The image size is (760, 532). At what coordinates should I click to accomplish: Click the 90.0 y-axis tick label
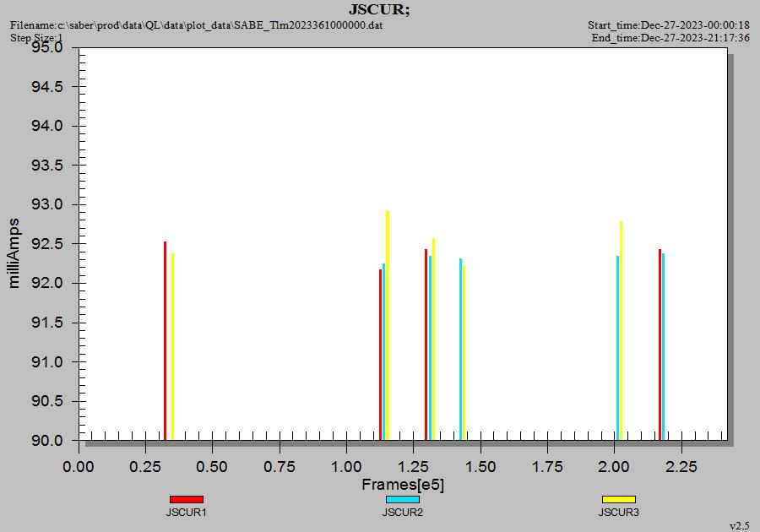[47, 441]
